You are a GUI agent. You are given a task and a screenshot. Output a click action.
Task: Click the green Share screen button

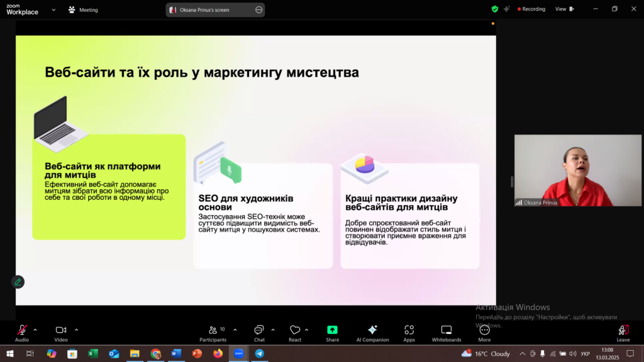click(x=332, y=333)
